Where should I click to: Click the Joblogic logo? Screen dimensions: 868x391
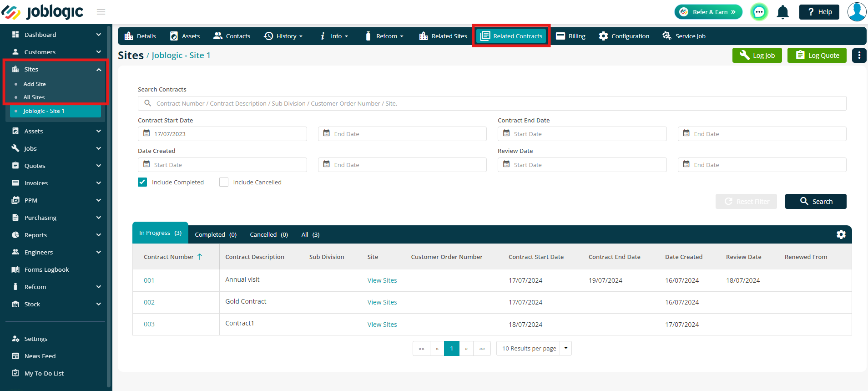(42, 12)
